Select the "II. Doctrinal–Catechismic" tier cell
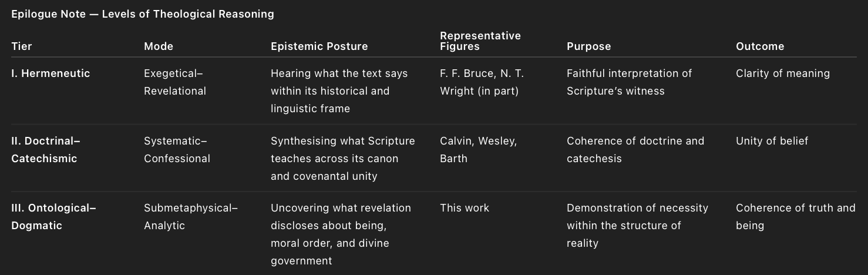The width and height of the screenshot is (868, 275). click(x=45, y=150)
